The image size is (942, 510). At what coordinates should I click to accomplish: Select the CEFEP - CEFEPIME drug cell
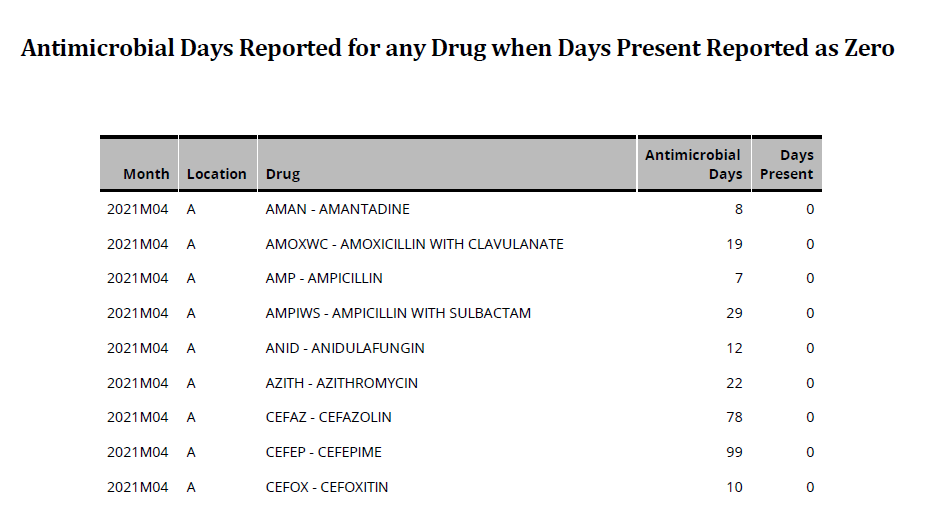pyautogui.click(x=323, y=452)
